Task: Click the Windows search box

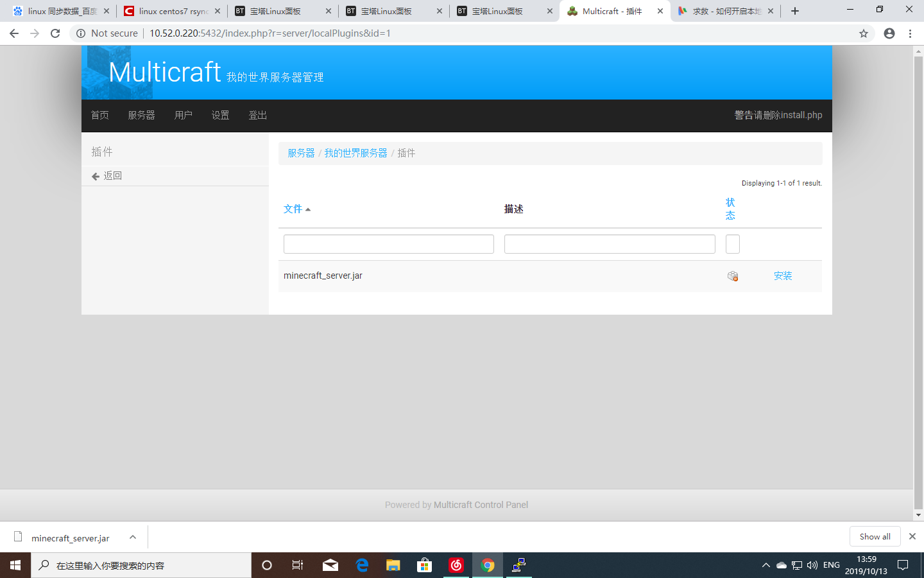Action: point(141,565)
